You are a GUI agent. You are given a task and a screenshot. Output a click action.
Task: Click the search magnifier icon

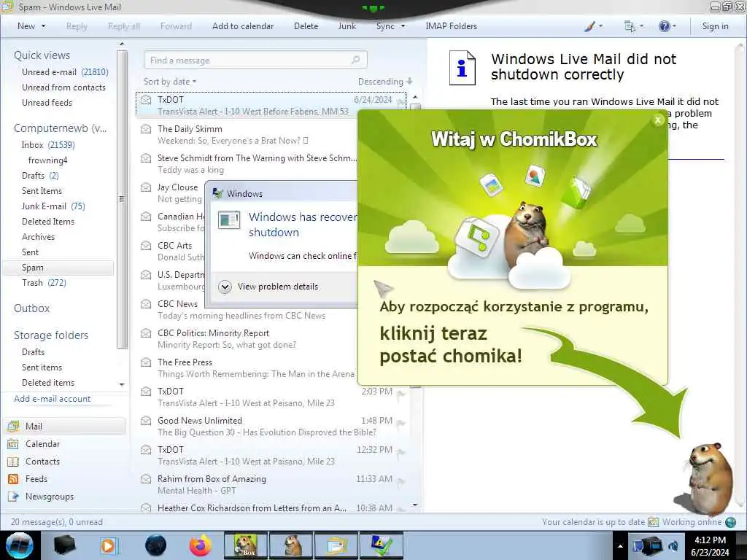coord(355,60)
